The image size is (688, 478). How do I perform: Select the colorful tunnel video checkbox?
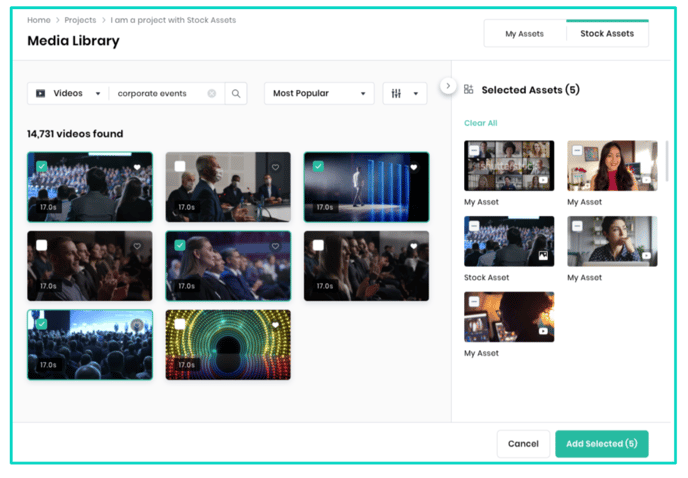(x=180, y=324)
